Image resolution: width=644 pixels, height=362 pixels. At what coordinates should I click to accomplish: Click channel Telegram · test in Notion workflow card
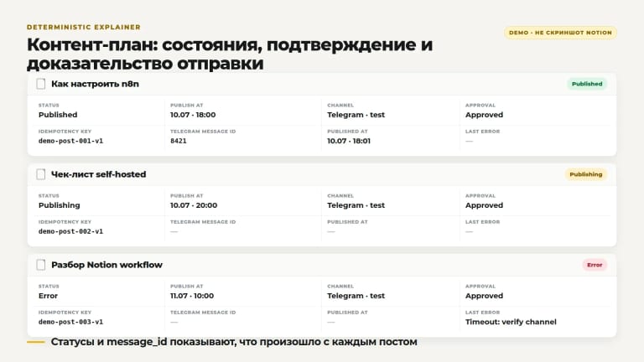[356, 296]
